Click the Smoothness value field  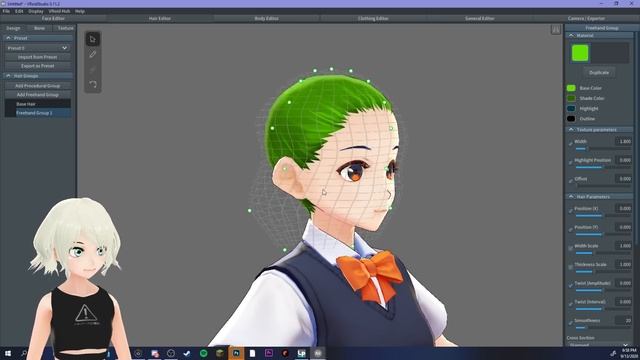coord(623,321)
